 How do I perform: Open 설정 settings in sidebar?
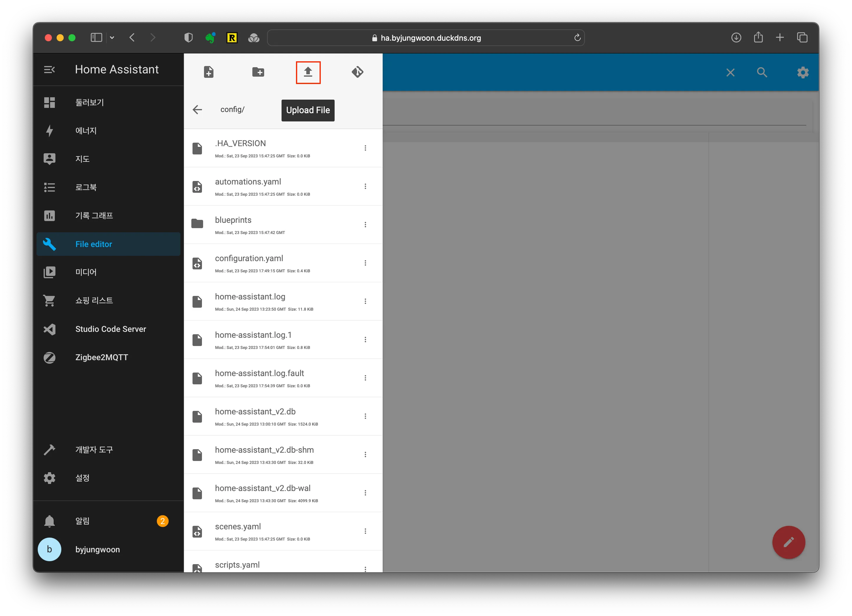click(x=108, y=478)
